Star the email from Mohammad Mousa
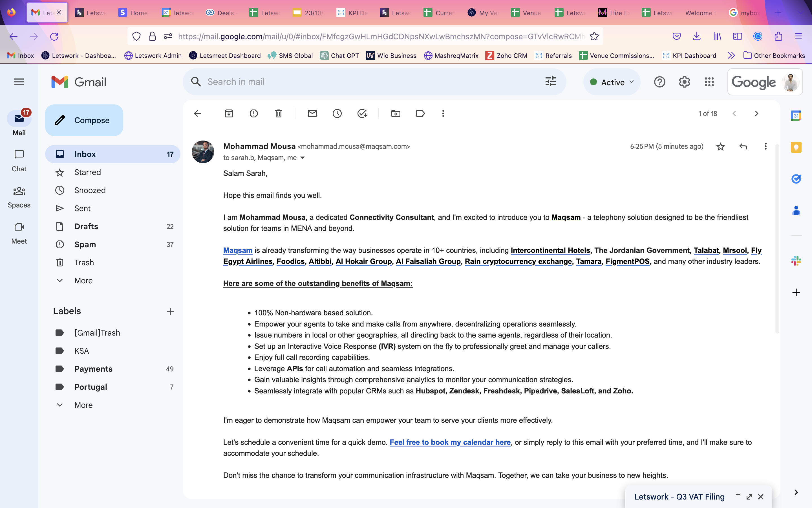The width and height of the screenshot is (812, 508). (x=721, y=146)
